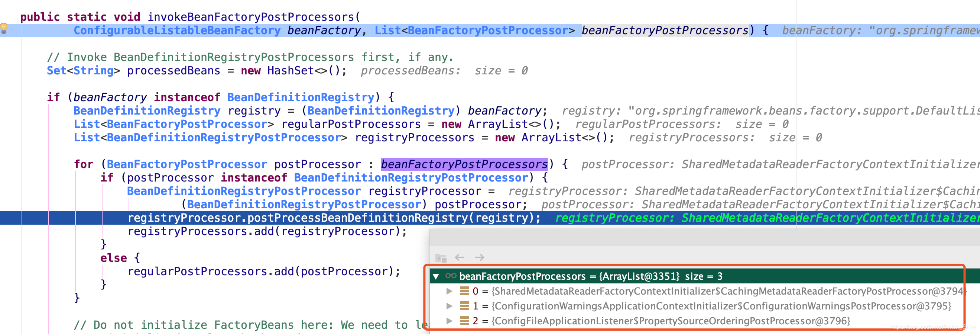Viewport: 980px width, 334px height.
Task: Click the forward arrow in the evaluate popup
Action: pyautogui.click(x=479, y=257)
